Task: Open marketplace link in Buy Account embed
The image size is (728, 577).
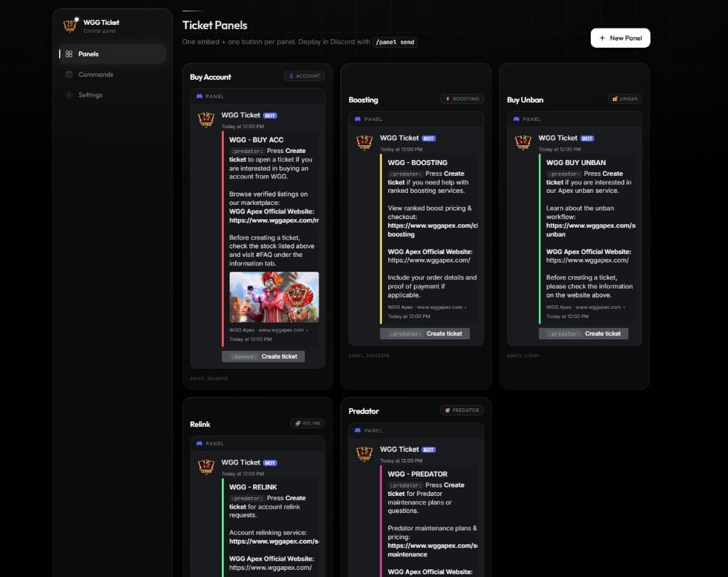Action: [274, 221]
